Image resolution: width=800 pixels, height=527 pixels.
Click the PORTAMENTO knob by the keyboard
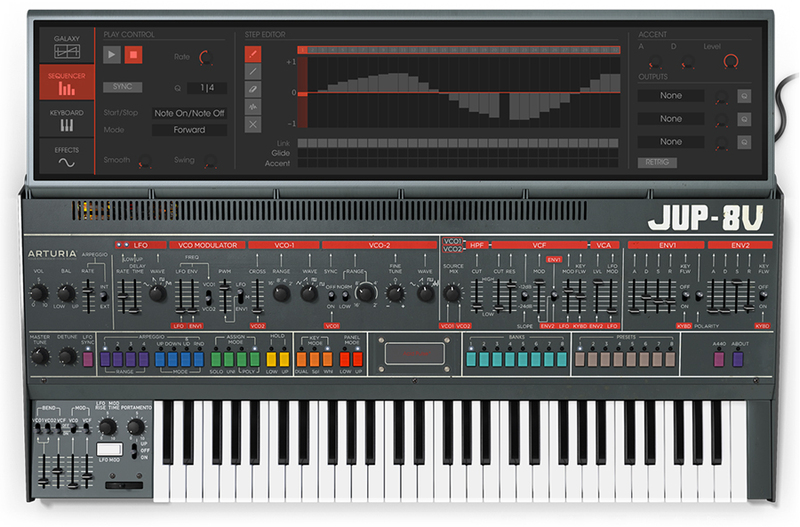[x=135, y=426]
